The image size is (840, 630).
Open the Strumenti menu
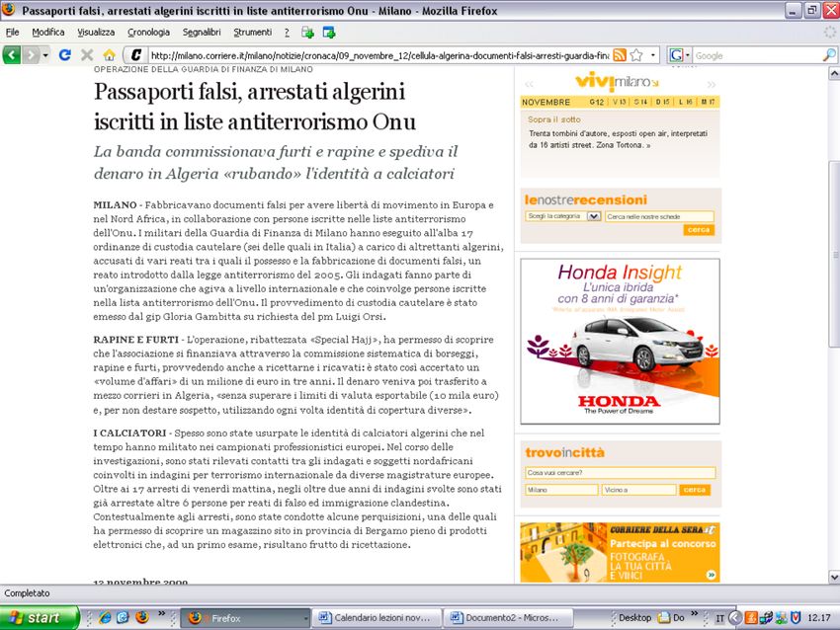pyautogui.click(x=252, y=32)
